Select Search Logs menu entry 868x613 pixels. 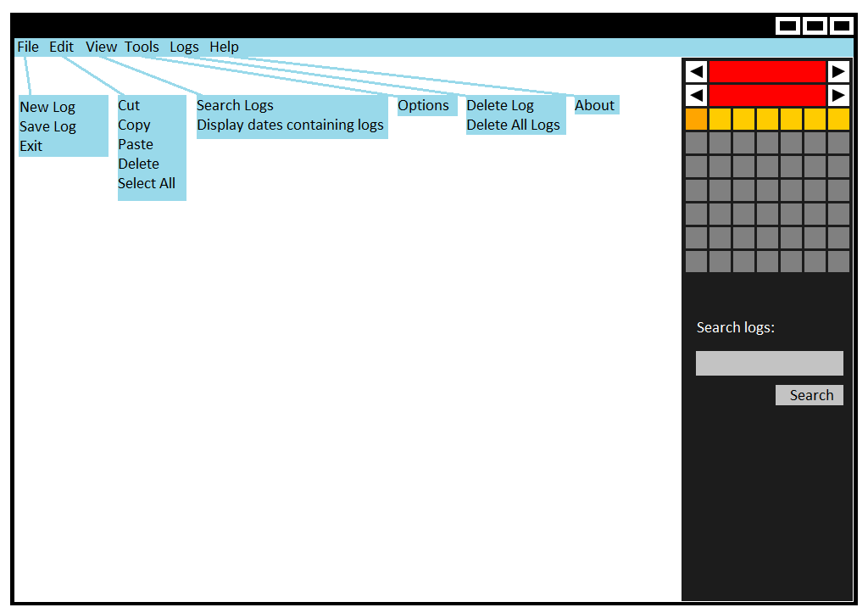(236, 105)
